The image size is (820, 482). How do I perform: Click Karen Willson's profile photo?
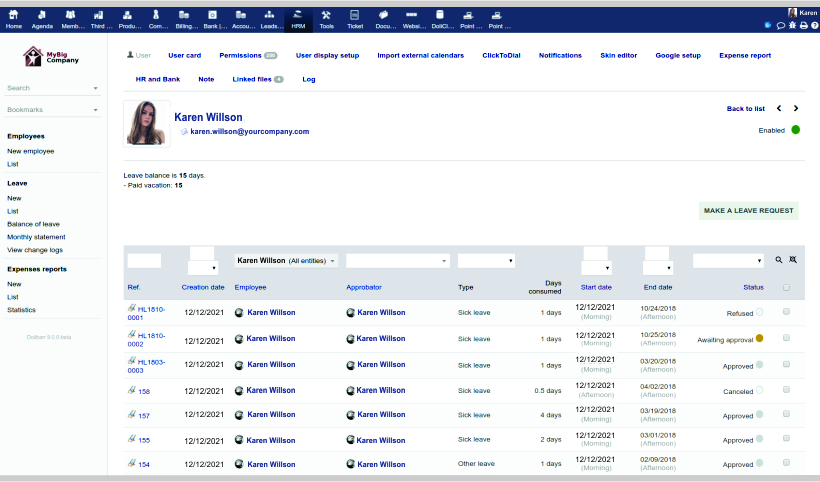[x=147, y=125]
